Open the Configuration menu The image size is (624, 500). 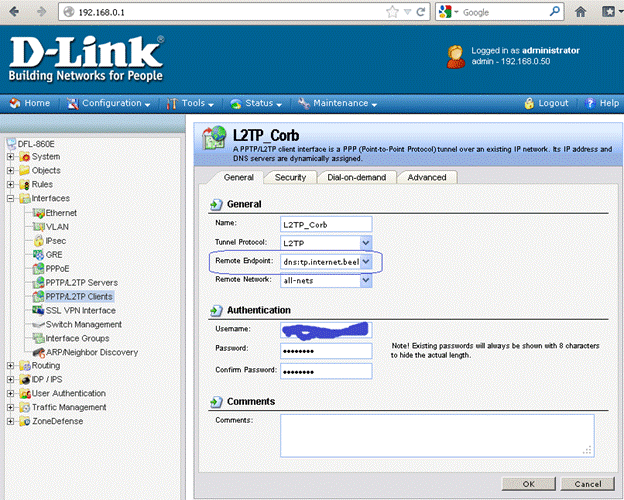pos(109,104)
